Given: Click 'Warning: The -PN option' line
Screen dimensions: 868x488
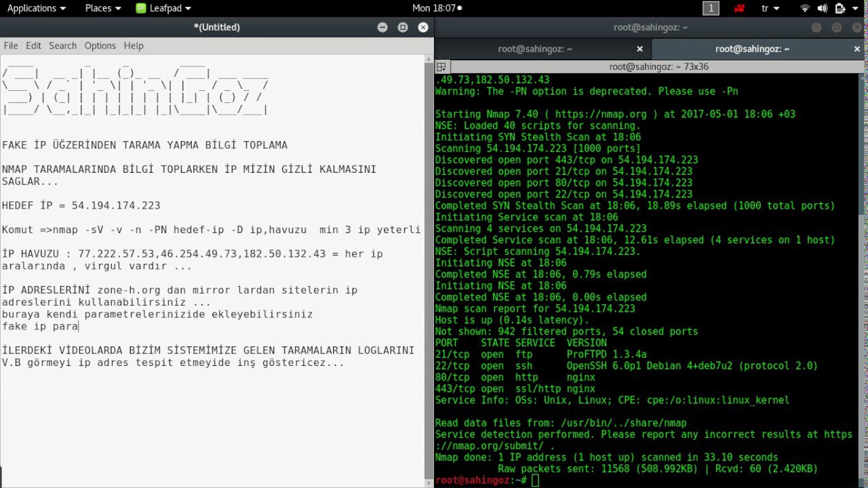Looking at the screenshot, I should pyautogui.click(x=587, y=91).
